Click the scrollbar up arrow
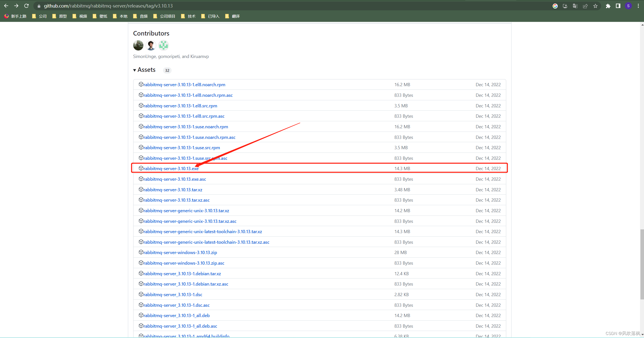The width and height of the screenshot is (644, 338). (642, 24)
